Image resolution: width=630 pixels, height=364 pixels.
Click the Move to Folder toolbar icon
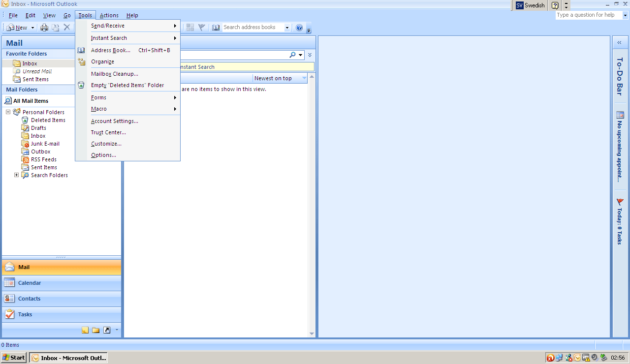point(56,28)
